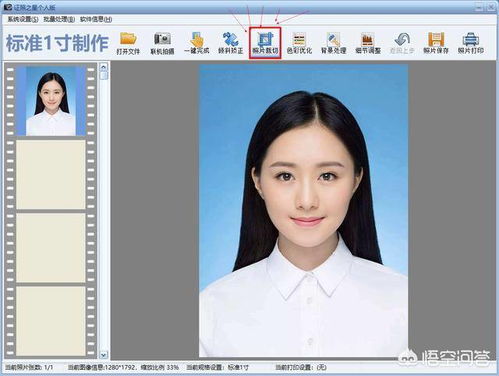Click the 照片保存 floppy disk icon

coord(436,39)
